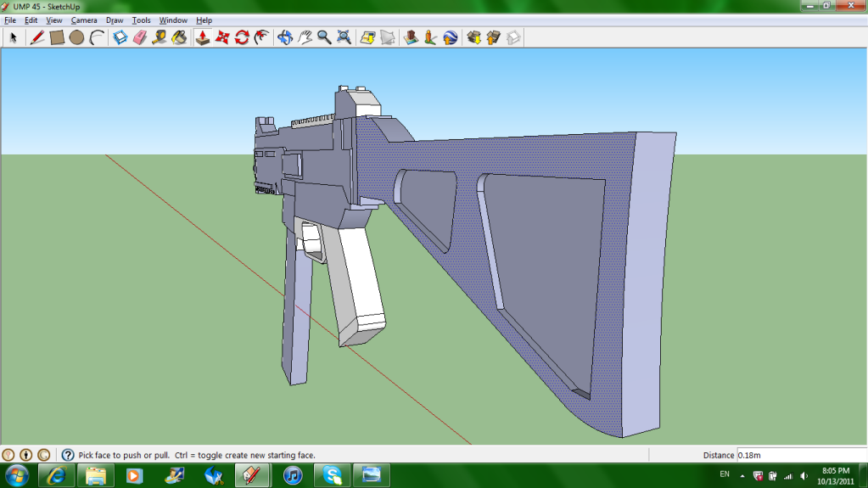Viewport: 868px width, 488px height.
Task: Select the Offset tool
Action: tap(262, 37)
